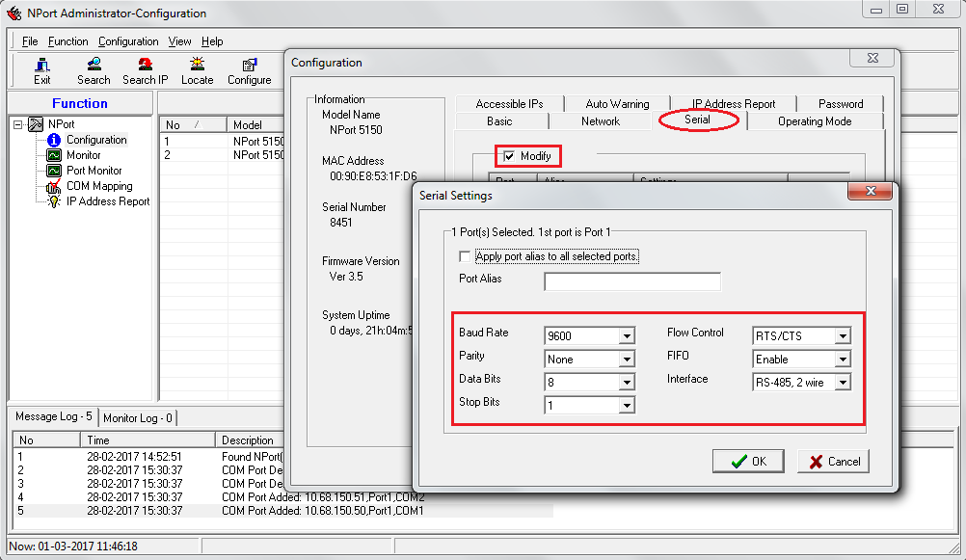Select the Serial tab

(x=697, y=120)
